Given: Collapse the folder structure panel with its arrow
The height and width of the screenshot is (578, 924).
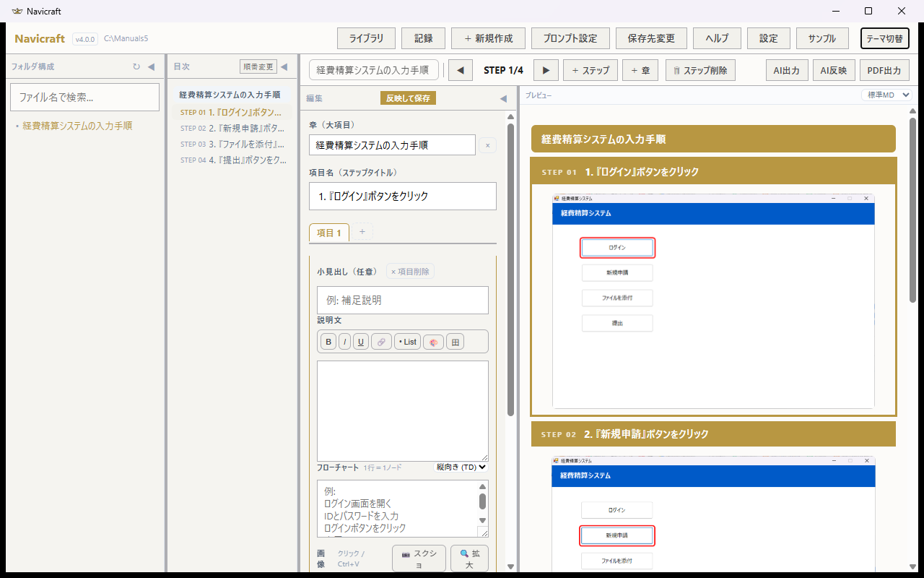Looking at the screenshot, I should click(x=151, y=66).
